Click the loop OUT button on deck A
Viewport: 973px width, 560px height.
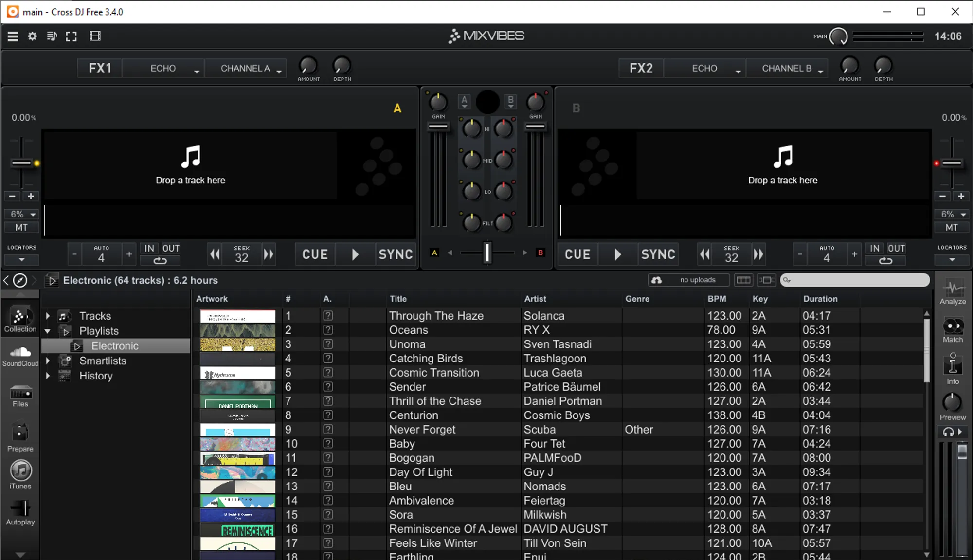[171, 248]
